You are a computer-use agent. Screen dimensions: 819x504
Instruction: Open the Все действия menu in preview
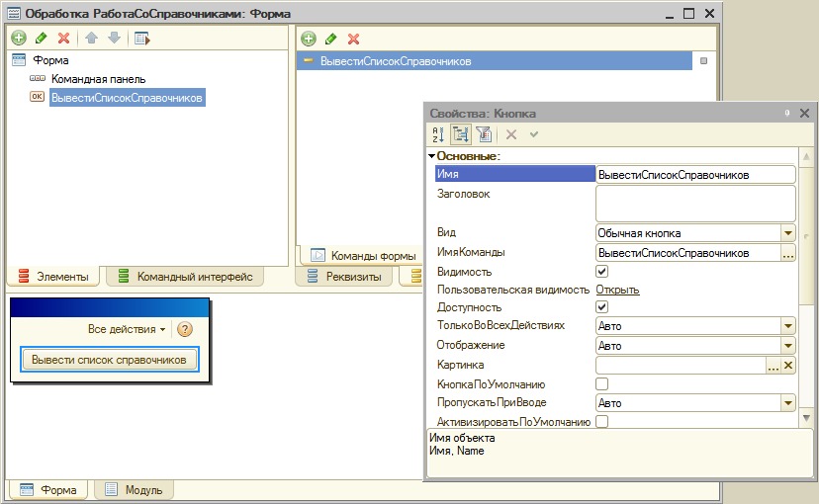[127, 329]
